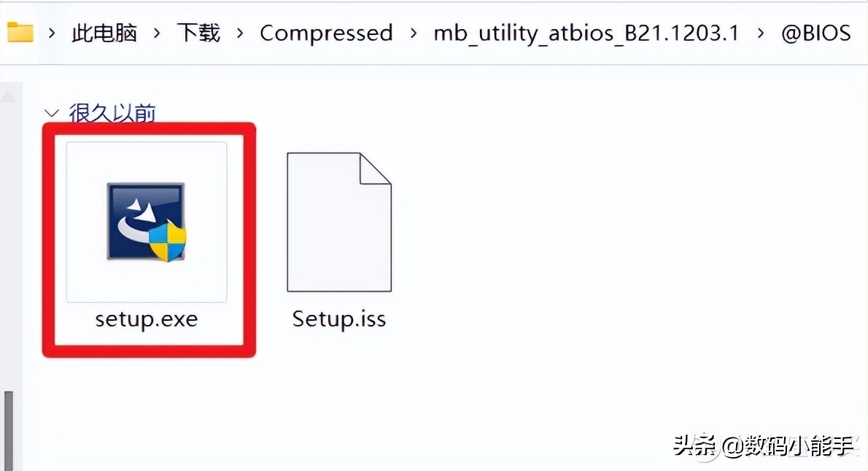Image resolution: width=868 pixels, height=471 pixels.
Task: Open the setup.exe installer icon
Action: [147, 222]
